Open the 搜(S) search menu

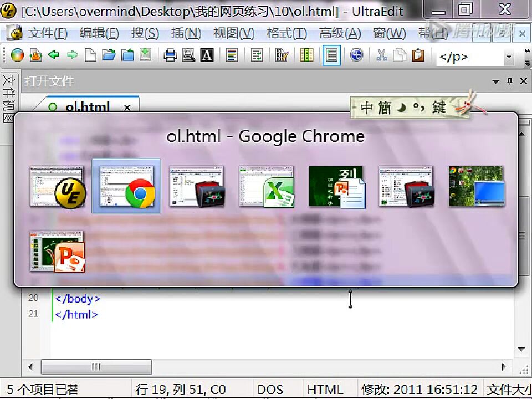pos(145,33)
